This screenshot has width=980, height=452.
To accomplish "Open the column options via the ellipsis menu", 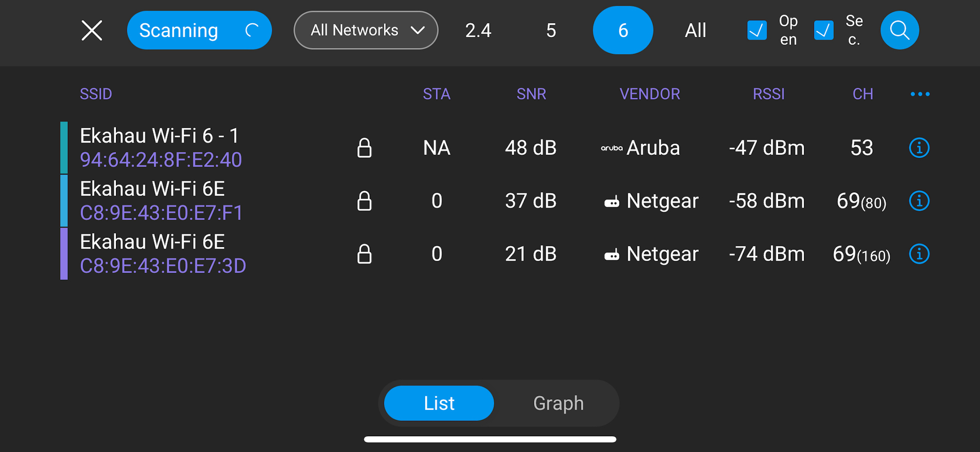I will (x=919, y=94).
